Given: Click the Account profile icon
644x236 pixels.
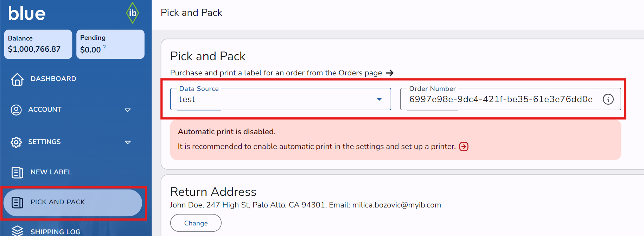Looking at the screenshot, I should point(16,110).
